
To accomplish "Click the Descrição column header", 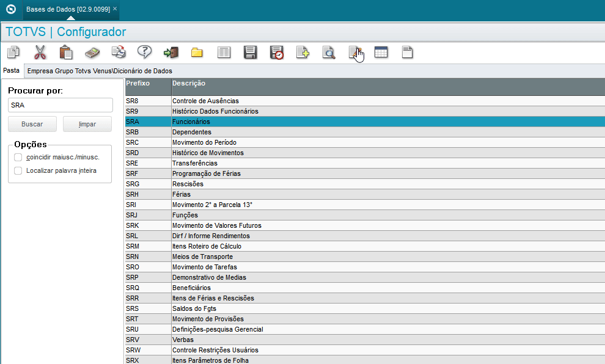I will [388, 87].
